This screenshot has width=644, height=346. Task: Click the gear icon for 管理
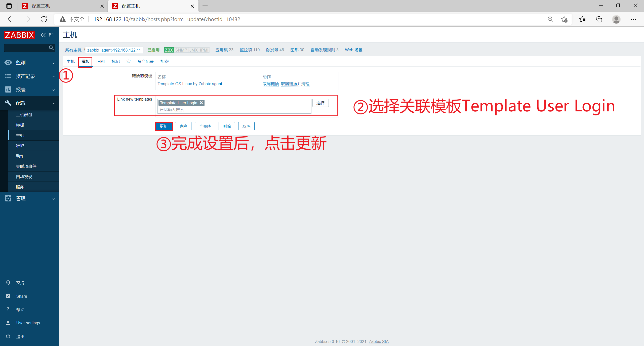tap(8, 198)
